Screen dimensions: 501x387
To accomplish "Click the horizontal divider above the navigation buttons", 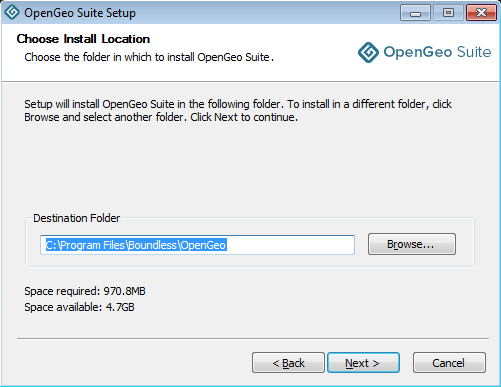I will pyautogui.click(x=253, y=339).
